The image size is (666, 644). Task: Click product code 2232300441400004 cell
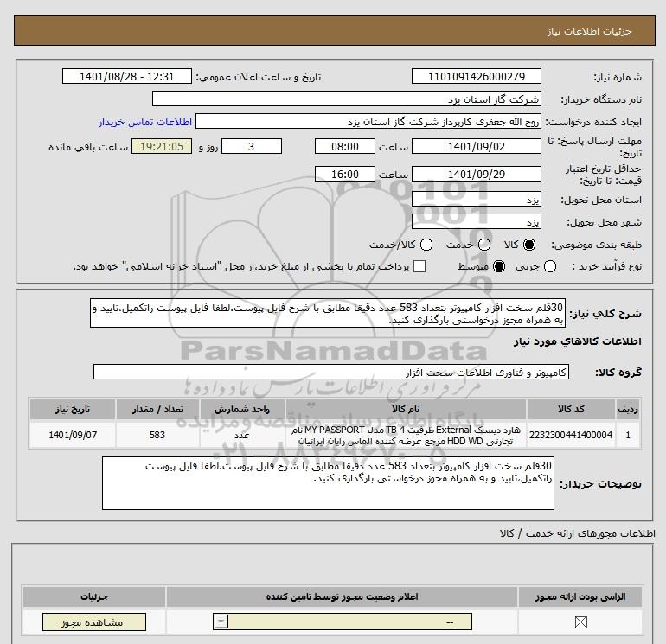click(x=571, y=435)
